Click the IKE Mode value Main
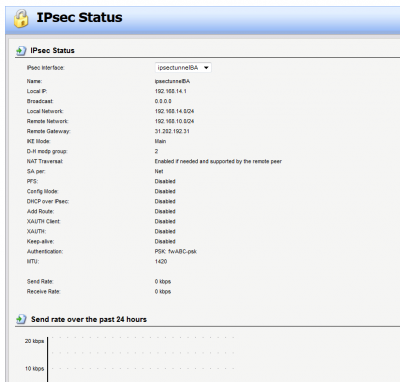 [x=160, y=141]
